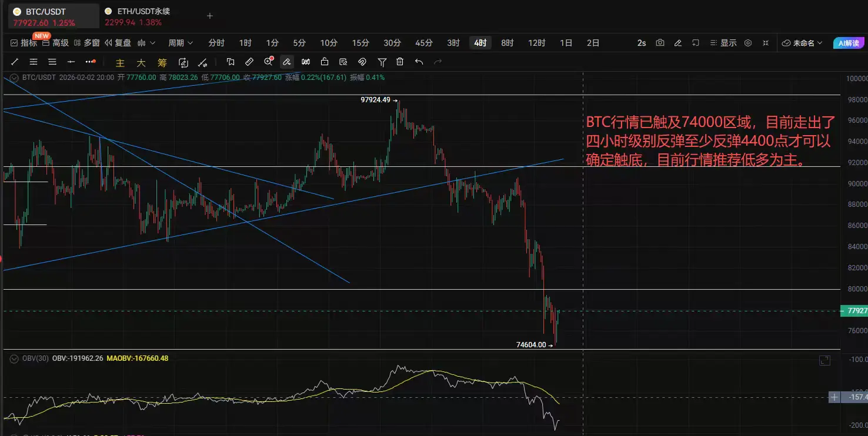Click the funnel filter icon

pyautogui.click(x=382, y=62)
